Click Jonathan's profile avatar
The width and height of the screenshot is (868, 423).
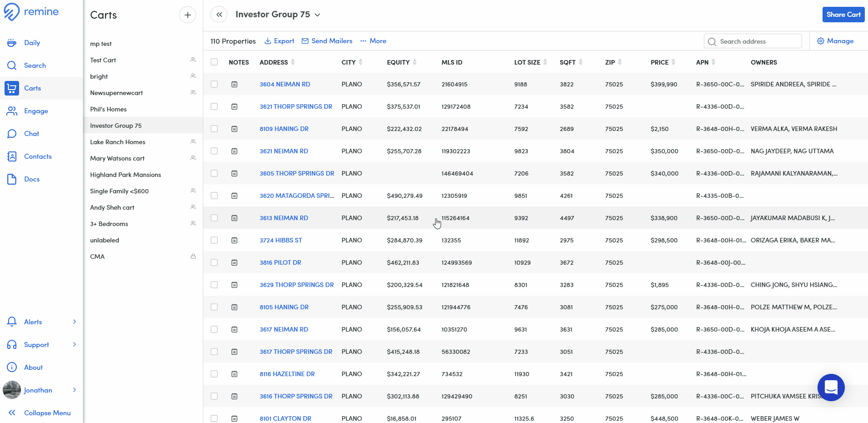(x=12, y=390)
